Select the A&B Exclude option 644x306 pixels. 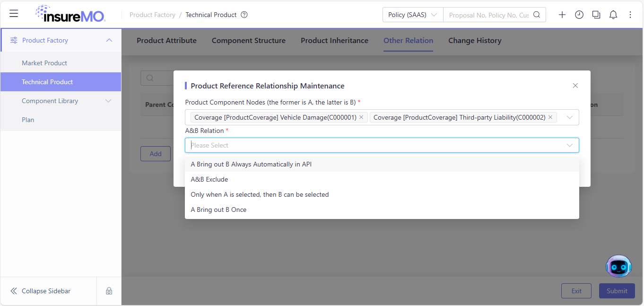[382, 179]
